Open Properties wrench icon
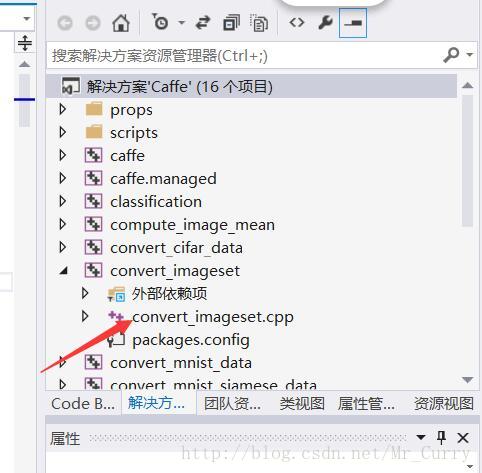 tap(325, 23)
